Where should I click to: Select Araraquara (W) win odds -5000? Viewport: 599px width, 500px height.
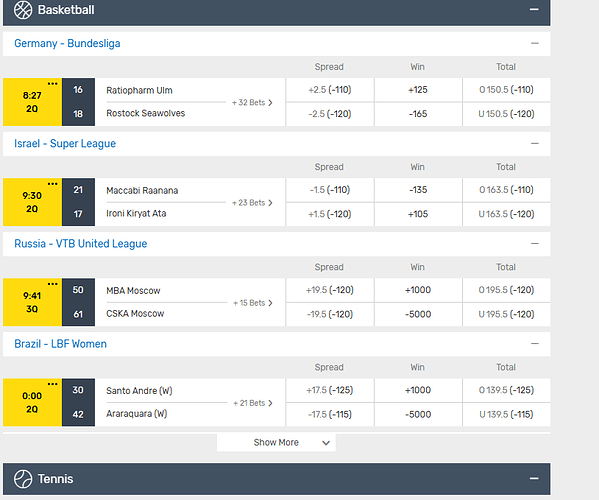(418, 414)
